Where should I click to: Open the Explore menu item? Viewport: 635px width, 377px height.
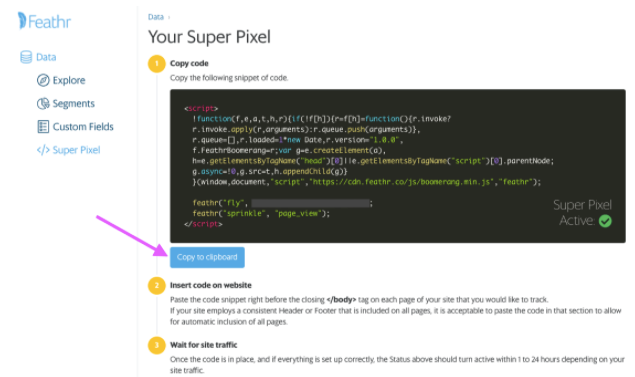pos(69,80)
